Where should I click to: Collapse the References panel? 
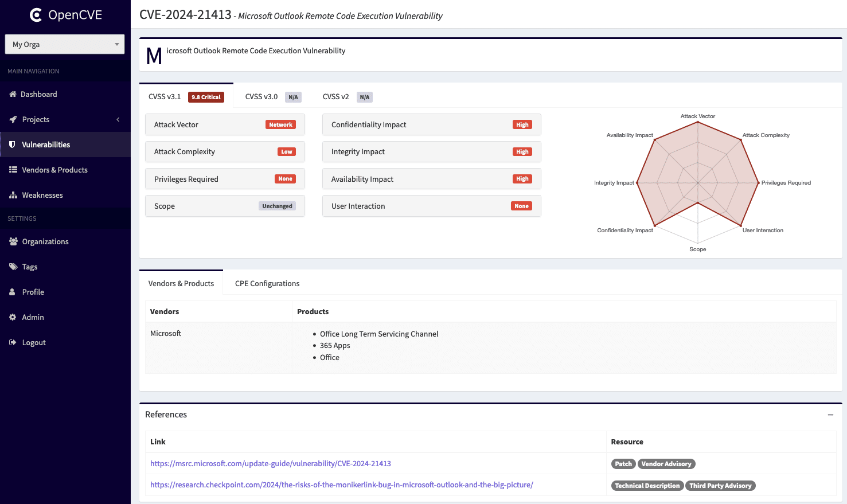[x=830, y=415]
